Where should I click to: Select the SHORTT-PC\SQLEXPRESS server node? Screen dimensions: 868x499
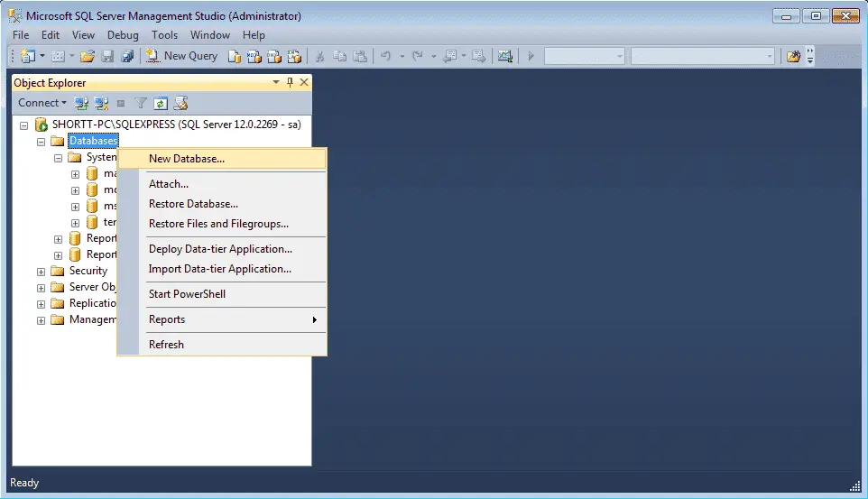click(x=177, y=124)
